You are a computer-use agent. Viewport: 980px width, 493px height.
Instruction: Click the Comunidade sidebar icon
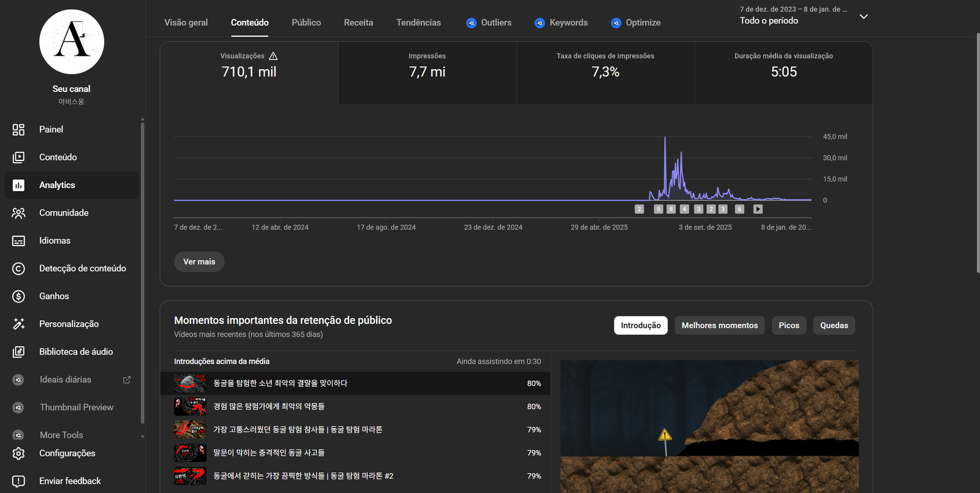pos(18,213)
